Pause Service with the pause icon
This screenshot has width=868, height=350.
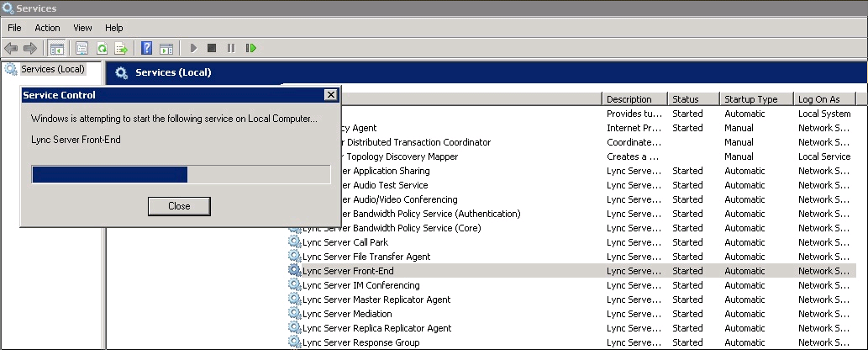(x=231, y=48)
